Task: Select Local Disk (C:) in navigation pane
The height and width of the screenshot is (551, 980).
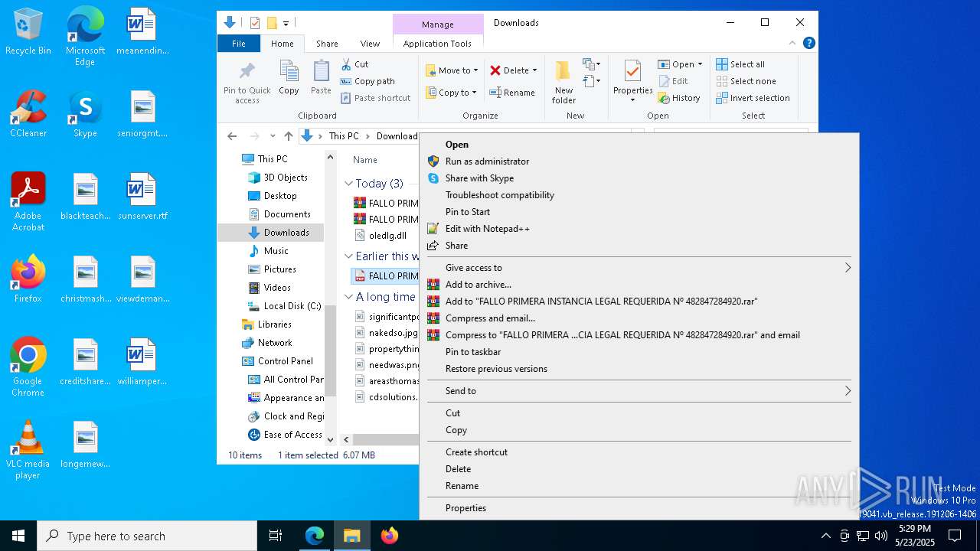Action: [292, 306]
